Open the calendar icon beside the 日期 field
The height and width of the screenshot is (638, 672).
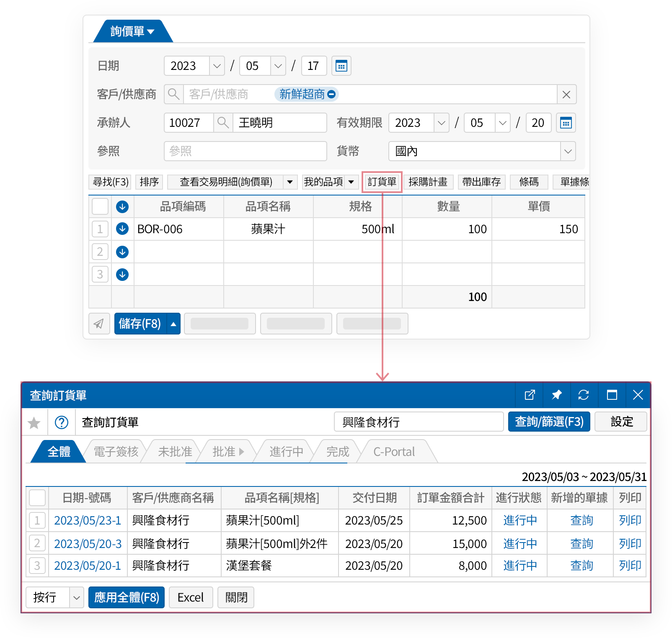tap(341, 66)
